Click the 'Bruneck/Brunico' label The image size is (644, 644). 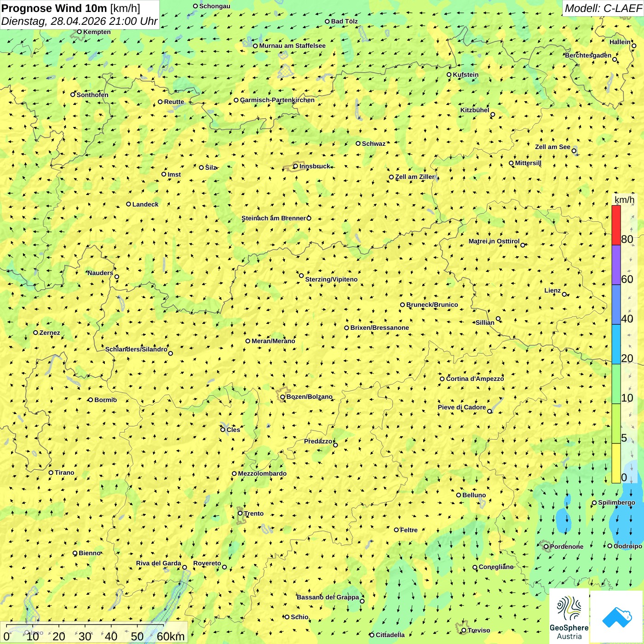coord(432,305)
